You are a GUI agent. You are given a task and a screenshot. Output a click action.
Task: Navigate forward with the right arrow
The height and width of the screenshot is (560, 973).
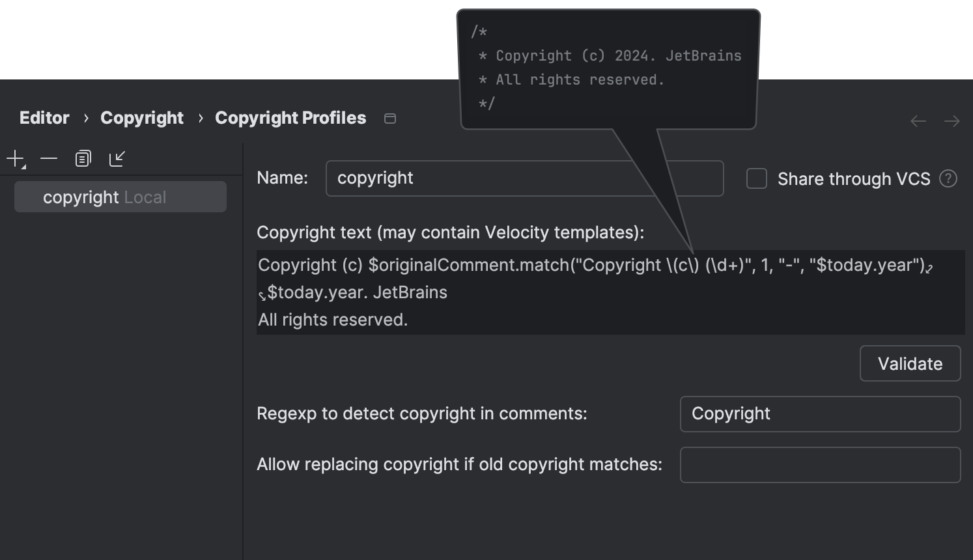pos(952,120)
